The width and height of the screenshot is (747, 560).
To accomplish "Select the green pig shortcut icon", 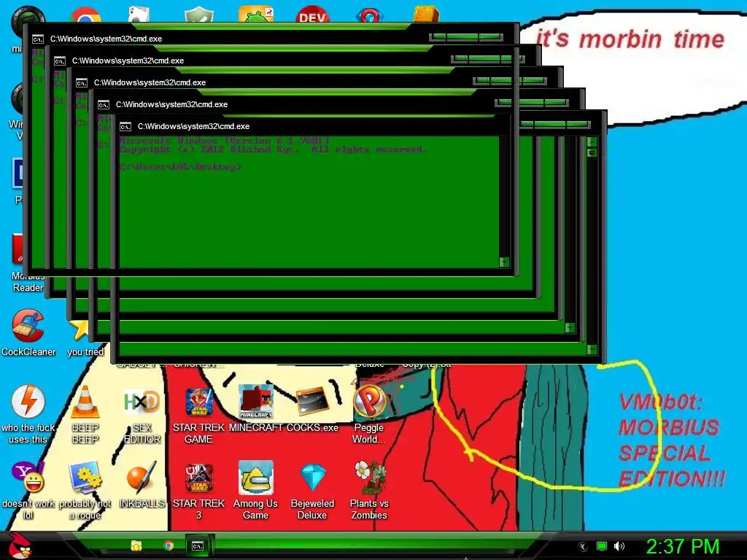I will pos(256,15).
